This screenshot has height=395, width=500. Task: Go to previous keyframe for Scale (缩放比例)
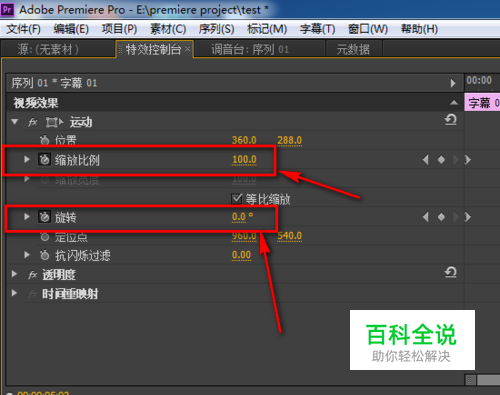pos(425,160)
